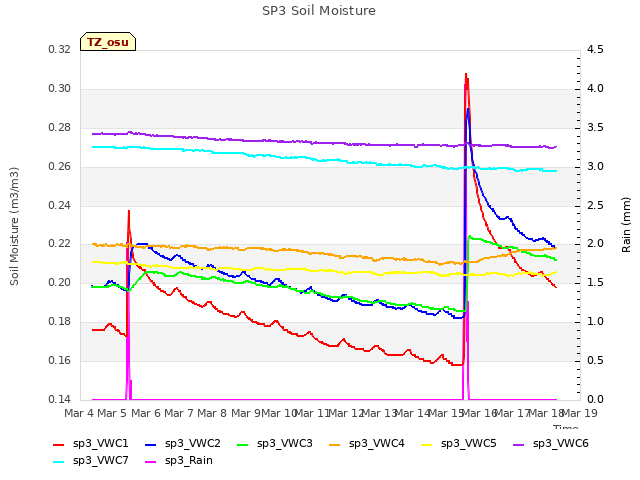640x480 pixels.
Task: Click the green sp3_VWC3 legend swatch
Action: pyautogui.click(x=243, y=445)
